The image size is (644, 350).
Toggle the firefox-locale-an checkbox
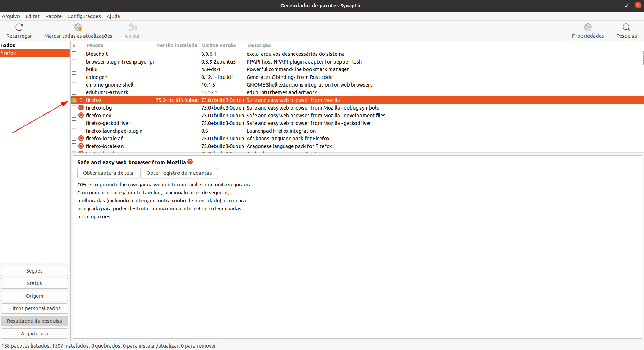[x=74, y=146]
